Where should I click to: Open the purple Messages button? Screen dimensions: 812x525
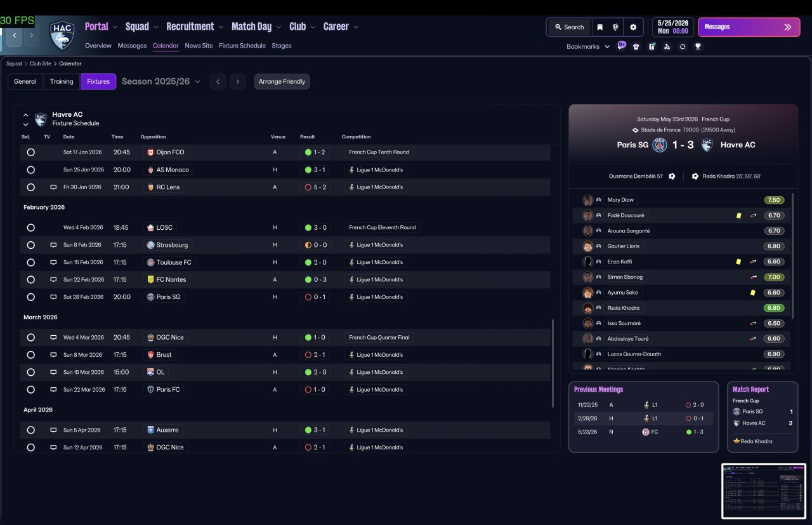coord(749,27)
